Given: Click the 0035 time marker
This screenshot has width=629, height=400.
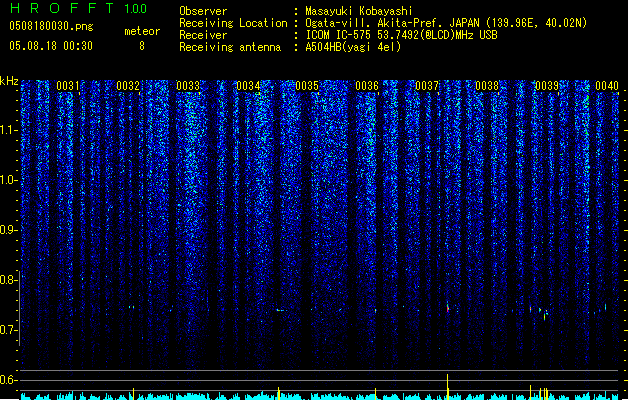Looking at the screenshot, I should tap(307, 86).
